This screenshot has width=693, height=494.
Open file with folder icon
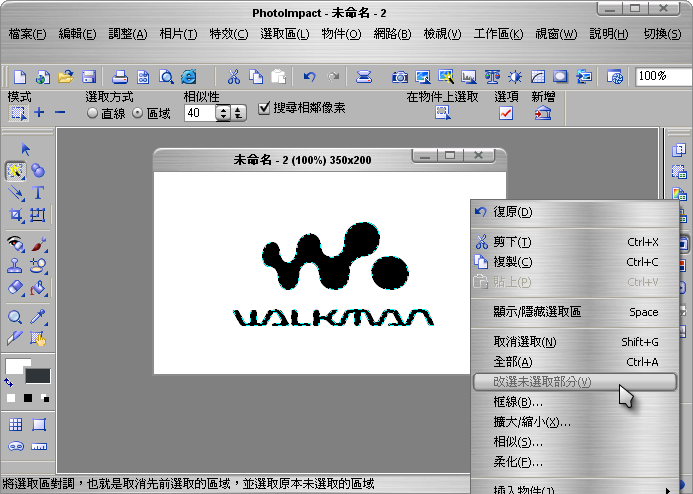65,77
